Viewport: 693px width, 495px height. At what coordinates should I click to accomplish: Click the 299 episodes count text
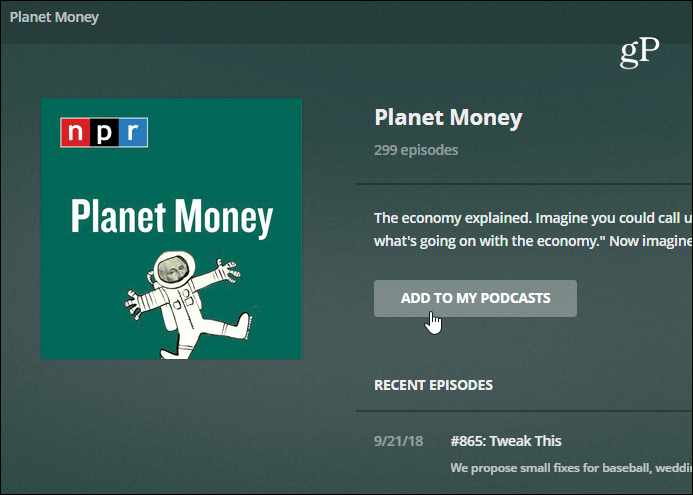point(416,150)
